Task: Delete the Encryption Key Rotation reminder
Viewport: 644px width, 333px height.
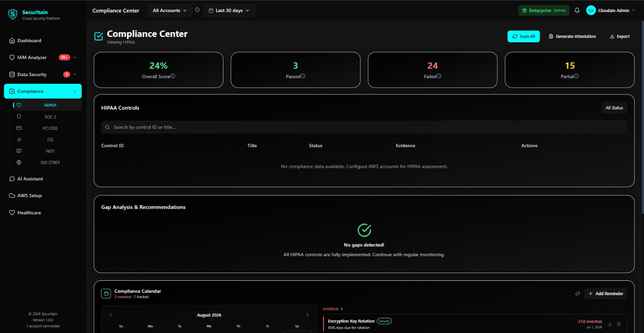Action: pyautogui.click(x=619, y=324)
